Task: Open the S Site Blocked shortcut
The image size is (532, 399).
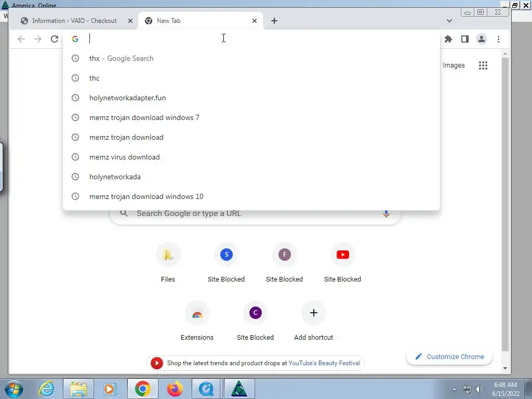Action: coord(227,255)
